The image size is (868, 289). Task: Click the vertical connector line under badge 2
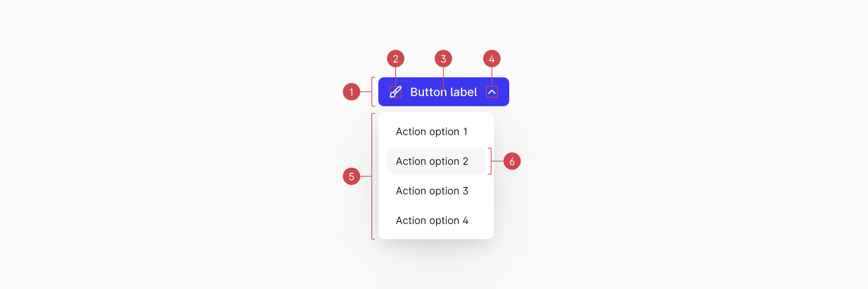396,76
